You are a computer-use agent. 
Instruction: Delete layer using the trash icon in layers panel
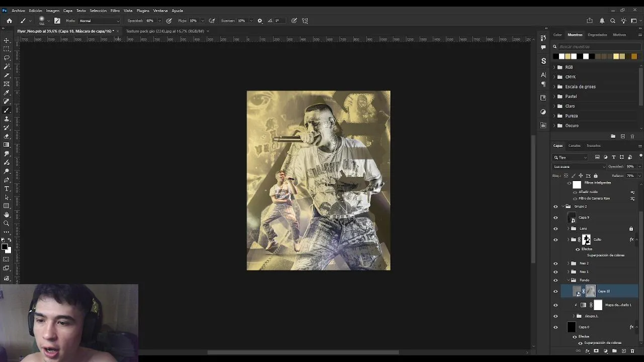pos(632,351)
